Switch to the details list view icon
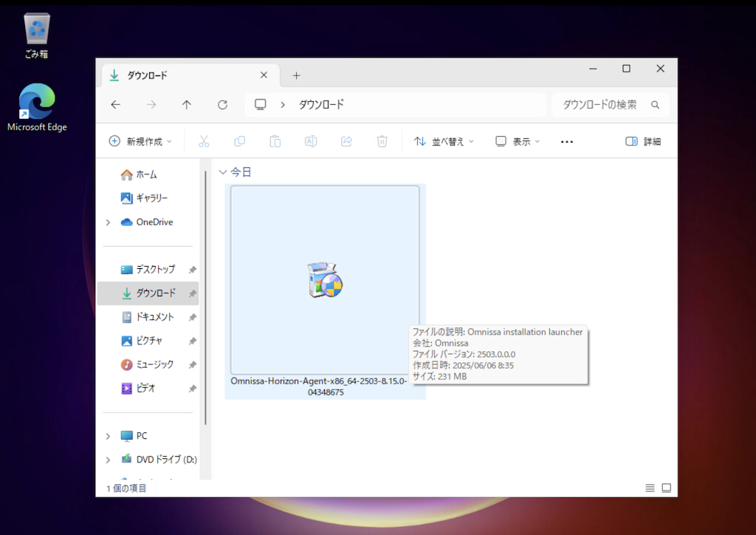Image resolution: width=756 pixels, height=535 pixels. [650, 488]
